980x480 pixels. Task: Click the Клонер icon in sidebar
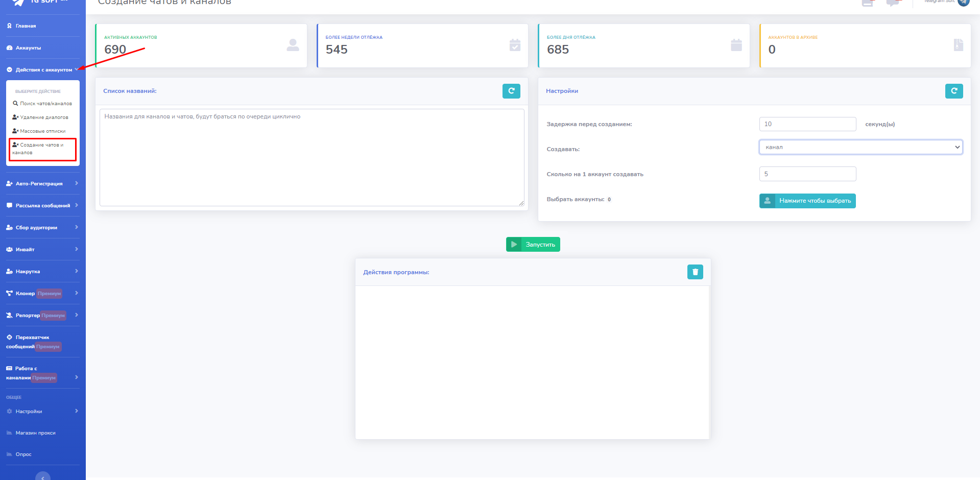pyautogui.click(x=9, y=293)
